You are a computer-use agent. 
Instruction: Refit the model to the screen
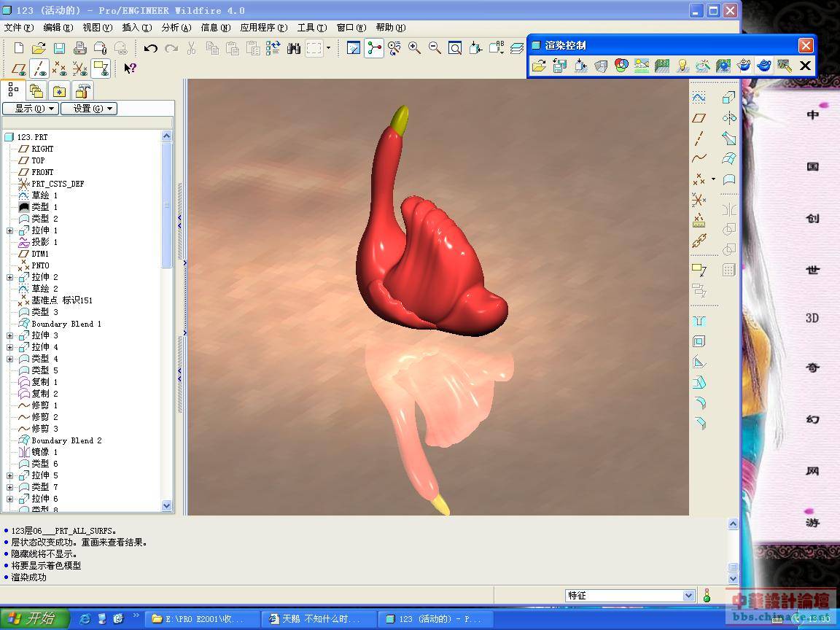(x=455, y=48)
